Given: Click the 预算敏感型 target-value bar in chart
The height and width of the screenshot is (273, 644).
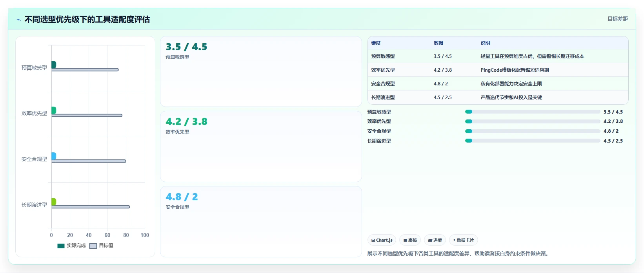Looking at the screenshot, I should tap(85, 70).
